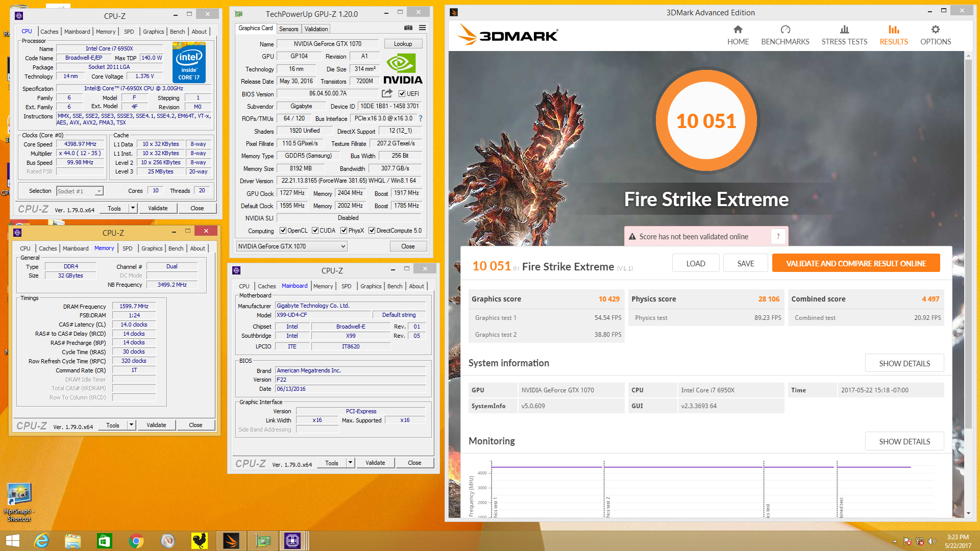Launch Google Chrome from the taskbar
Viewport: 980px width, 551px height.
pyautogui.click(x=136, y=541)
